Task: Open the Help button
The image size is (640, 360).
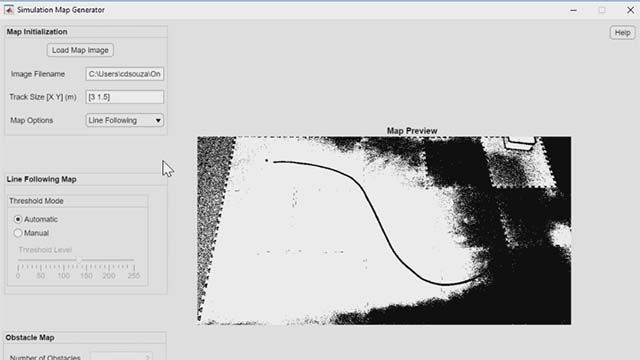Action: coord(622,33)
